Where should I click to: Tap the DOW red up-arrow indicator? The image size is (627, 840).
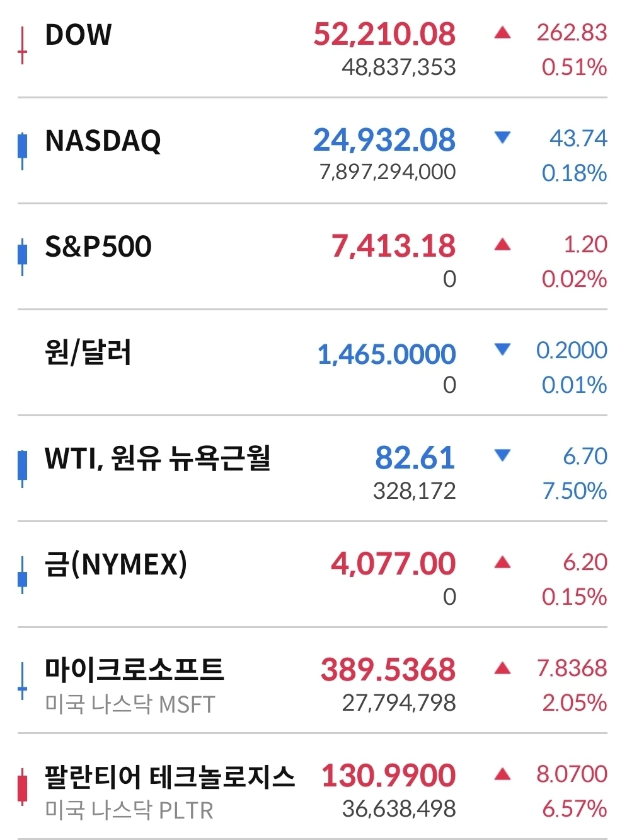click(502, 32)
